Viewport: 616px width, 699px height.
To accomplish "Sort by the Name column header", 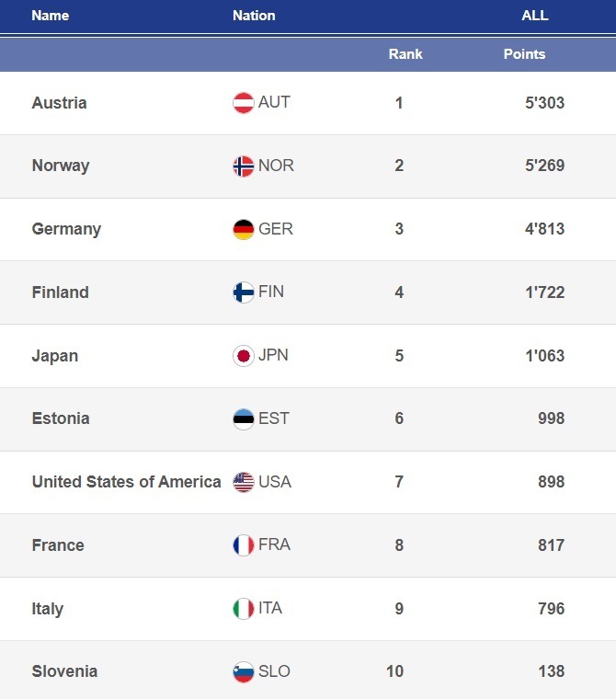I will tap(50, 16).
